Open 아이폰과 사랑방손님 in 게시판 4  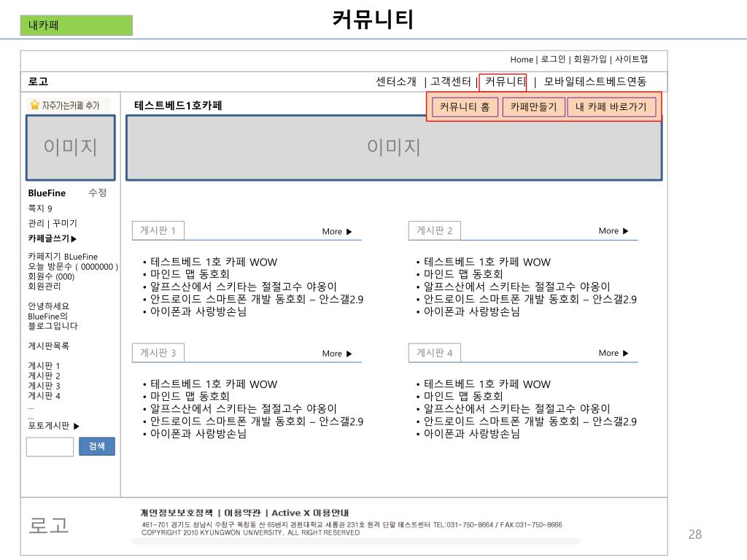coord(472,434)
